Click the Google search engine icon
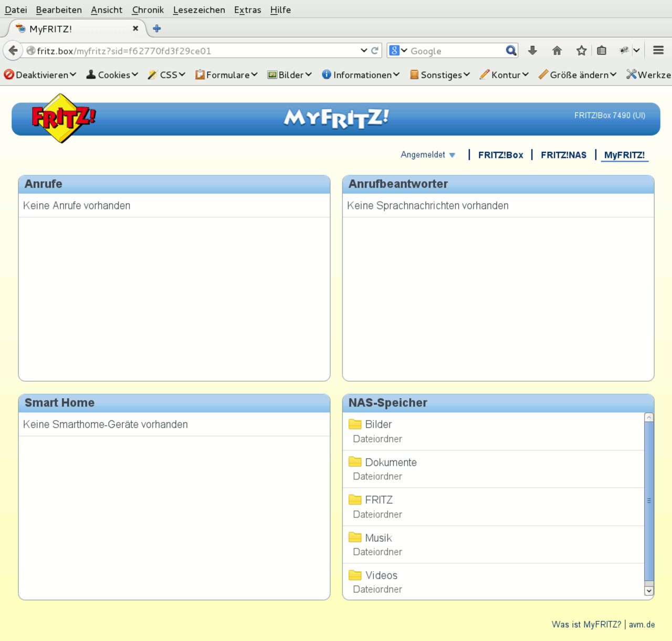The width and height of the screenshot is (672, 641). tap(394, 50)
